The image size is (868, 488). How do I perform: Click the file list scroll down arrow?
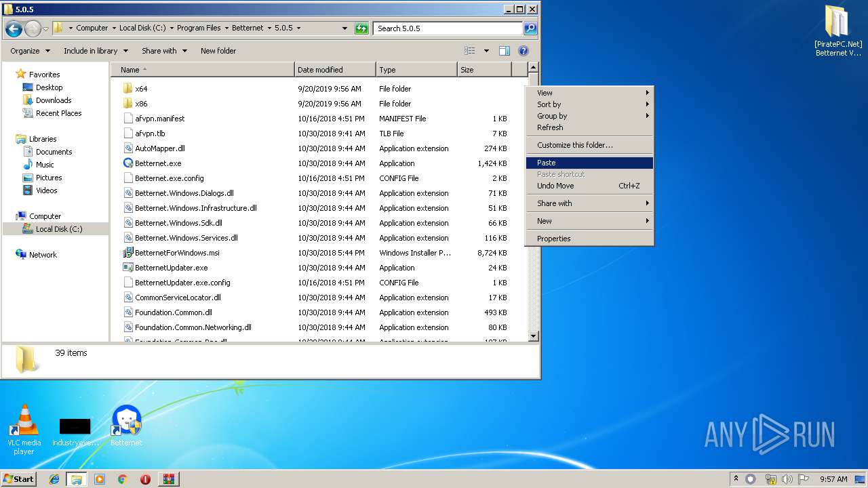pyautogui.click(x=533, y=336)
